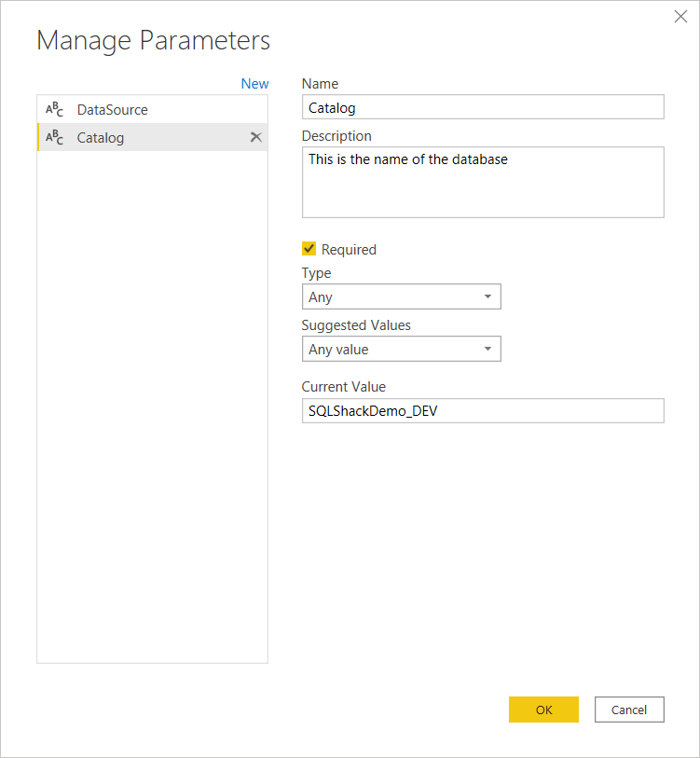
Task: Click the ABC type icon beside DataSource
Action: point(55,110)
